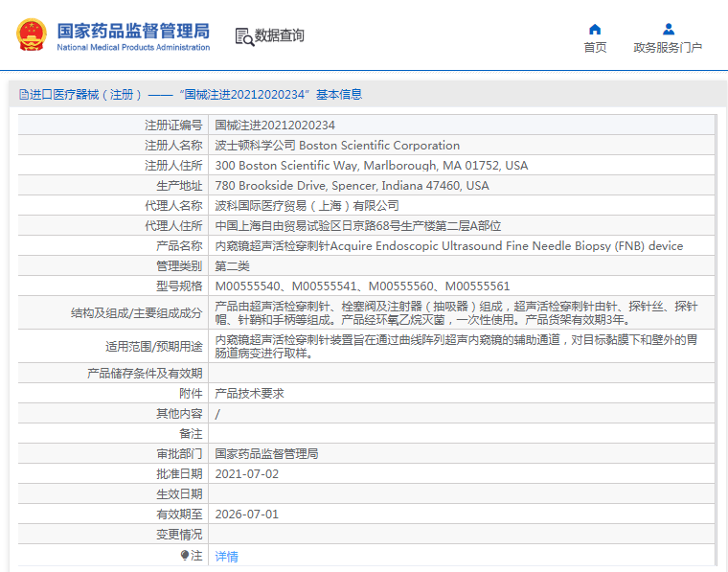Click the 产品名称 label
This screenshot has width=728, height=572.
179,246
